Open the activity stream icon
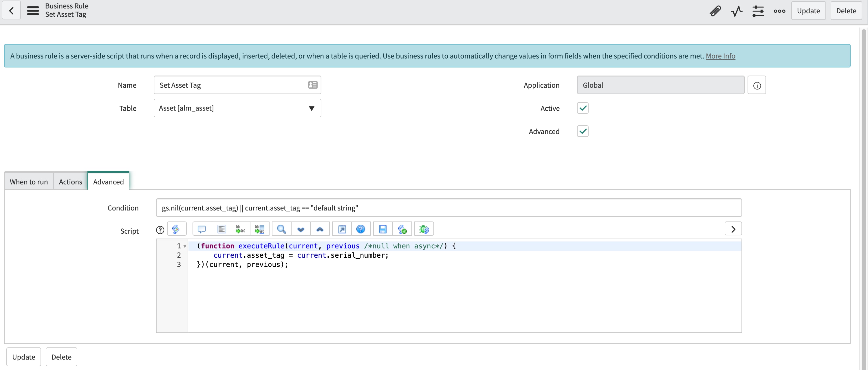Viewport: 868px width, 370px height. tap(737, 11)
